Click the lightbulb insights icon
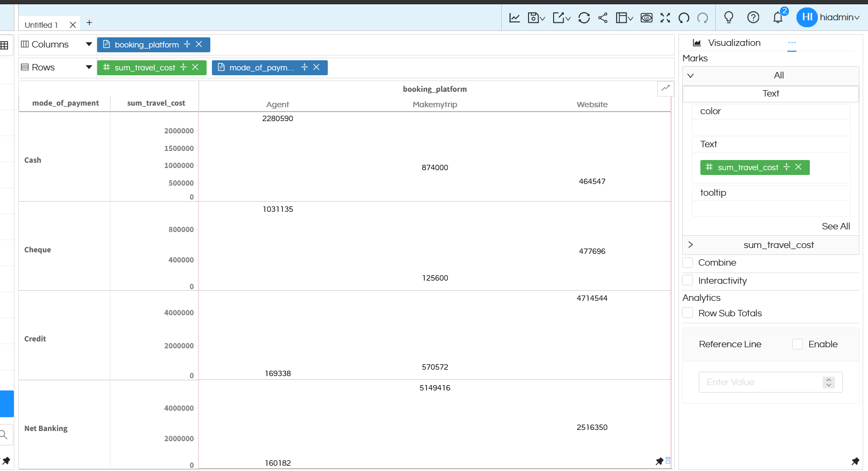The width and height of the screenshot is (868, 471). tap(729, 18)
